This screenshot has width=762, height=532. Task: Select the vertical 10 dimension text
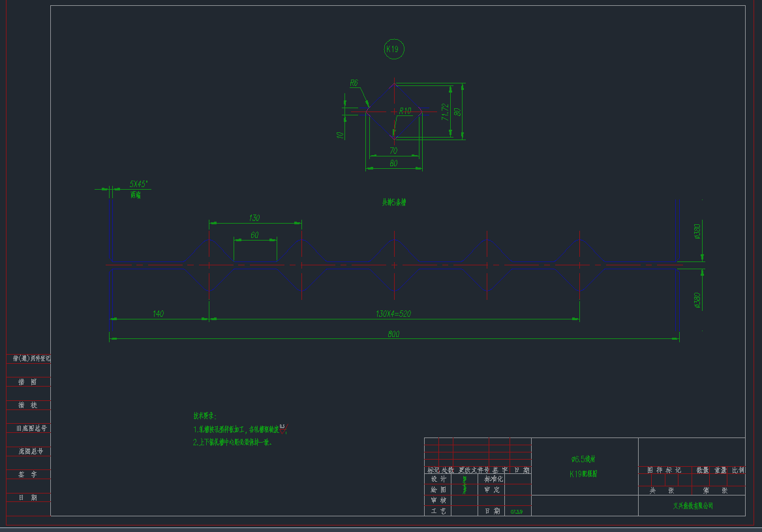(x=340, y=135)
